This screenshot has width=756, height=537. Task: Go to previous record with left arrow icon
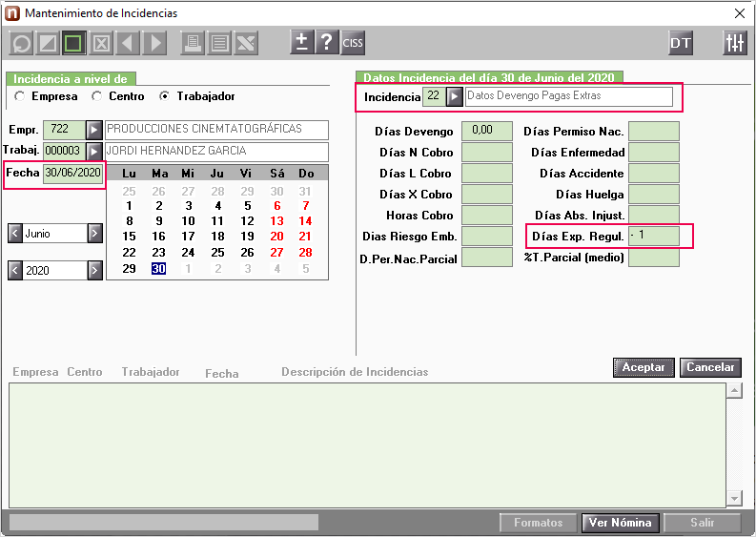(128, 44)
